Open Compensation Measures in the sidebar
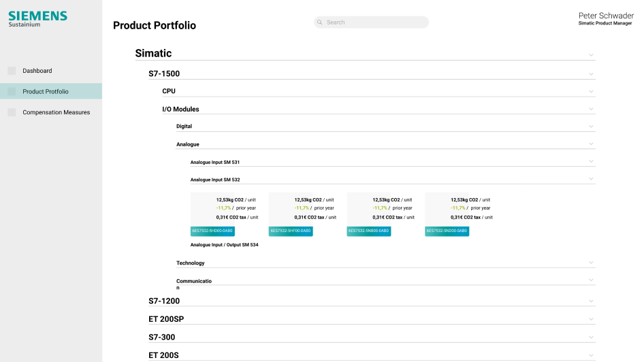644x362 pixels. 57,112
